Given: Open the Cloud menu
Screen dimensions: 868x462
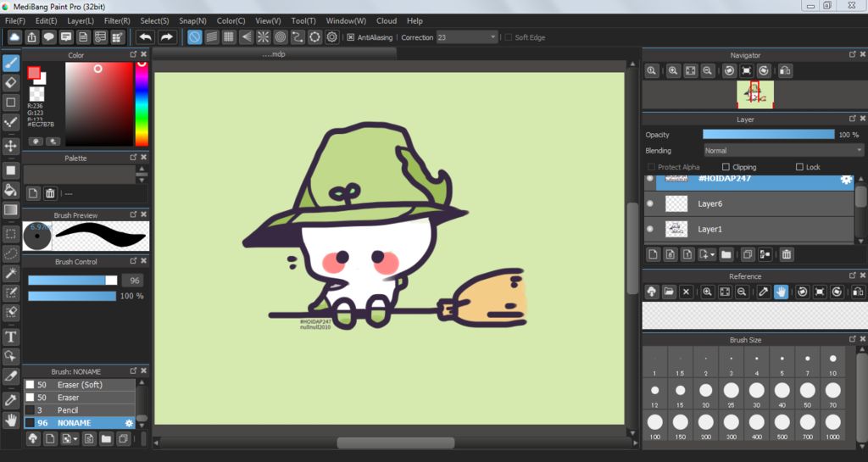Looking at the screenshot, I should click(x=387, y=21).
